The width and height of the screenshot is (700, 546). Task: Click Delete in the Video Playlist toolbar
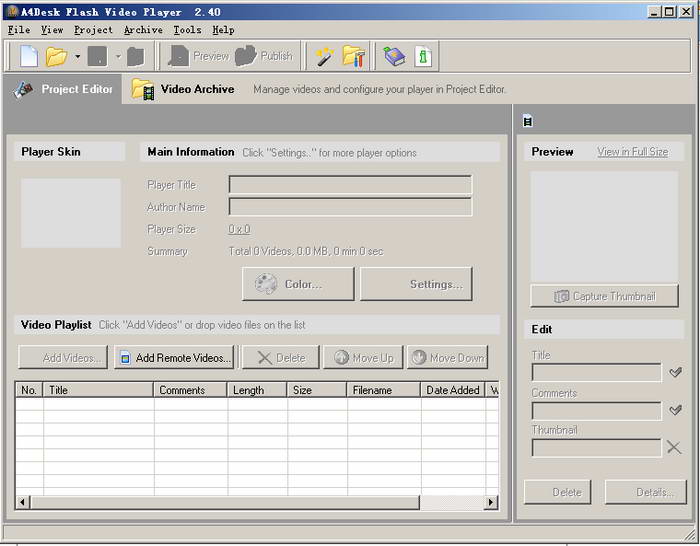point(281,357)
